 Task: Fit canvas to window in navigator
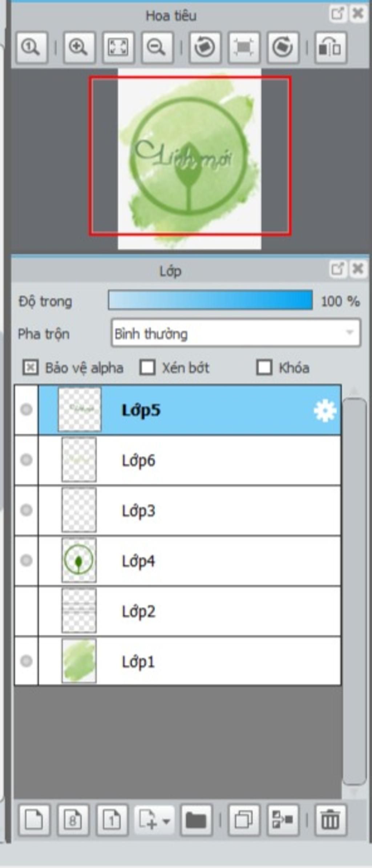[118, 47]
